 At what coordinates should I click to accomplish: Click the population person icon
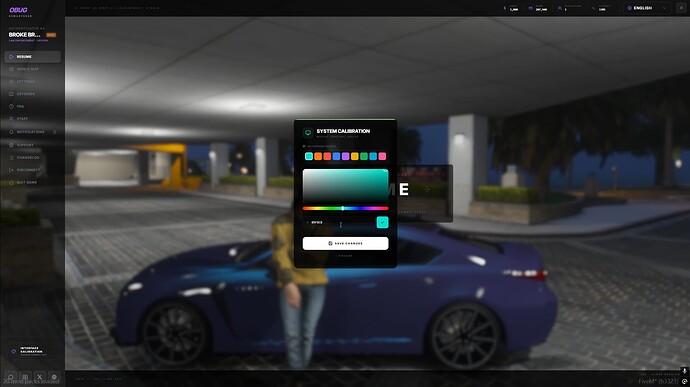(559, 8)
